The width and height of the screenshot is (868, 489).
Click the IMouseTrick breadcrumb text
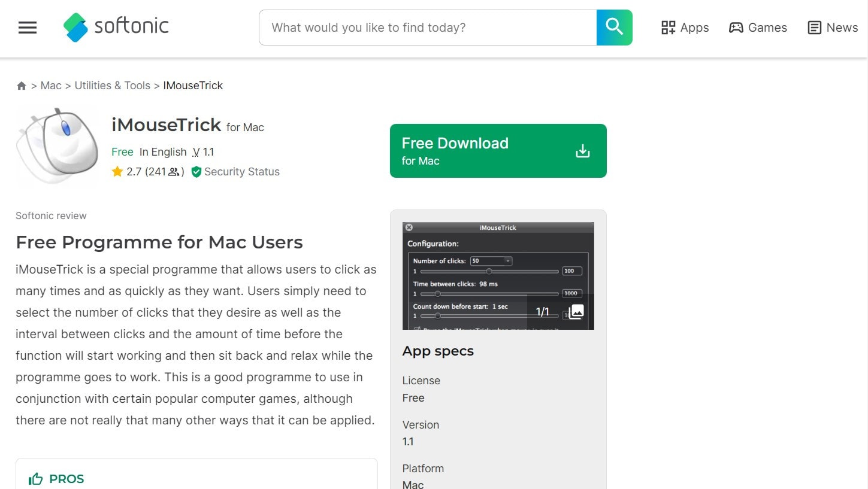(x=193, y=86)
